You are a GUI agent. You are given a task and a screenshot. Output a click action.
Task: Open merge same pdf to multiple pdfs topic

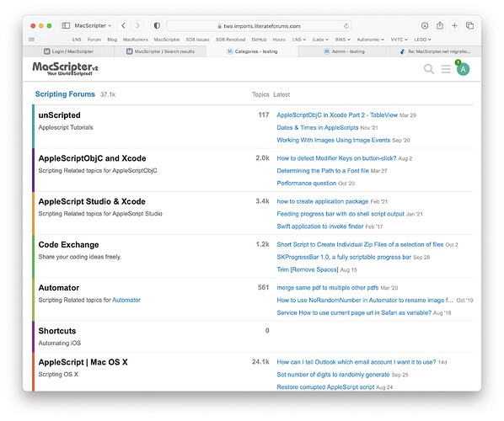[328, 288]
